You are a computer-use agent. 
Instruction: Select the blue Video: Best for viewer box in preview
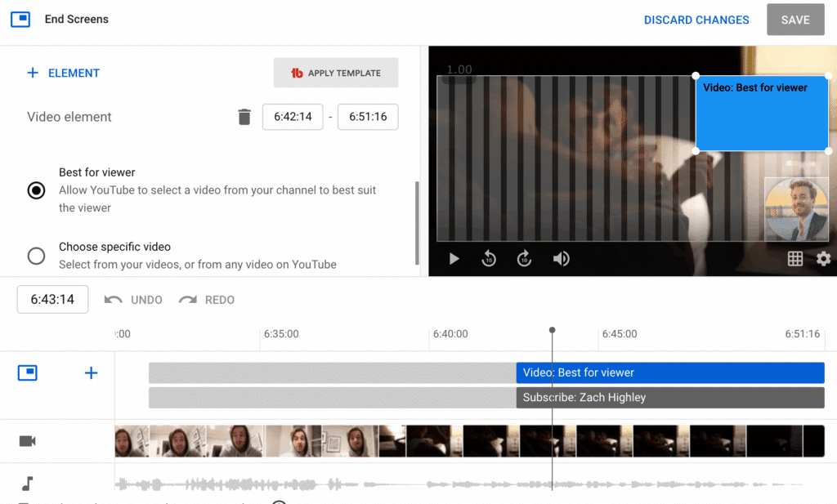pyautogui.click(x=762, y=114)
